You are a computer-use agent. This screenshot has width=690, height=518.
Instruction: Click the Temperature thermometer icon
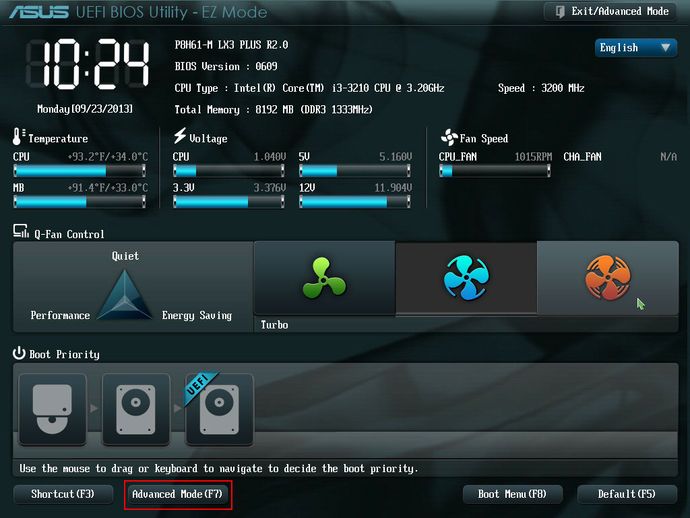[x=18, y=137]
